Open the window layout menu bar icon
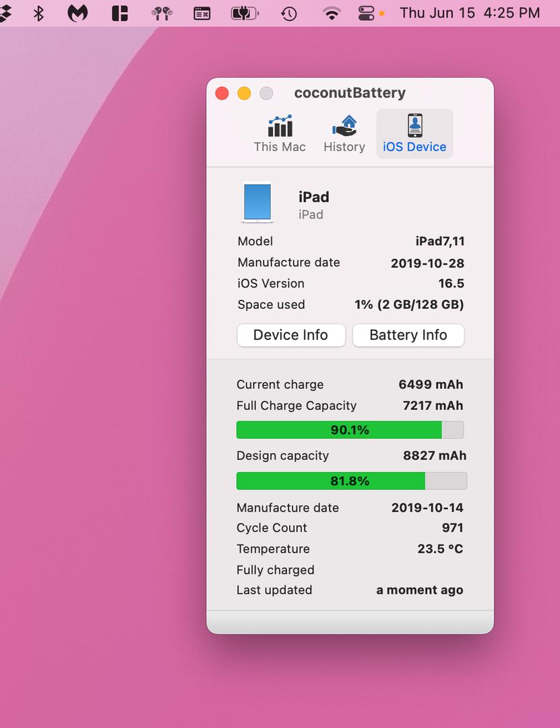Viewport: 560px width, 728px height. [x=120, y=13]
